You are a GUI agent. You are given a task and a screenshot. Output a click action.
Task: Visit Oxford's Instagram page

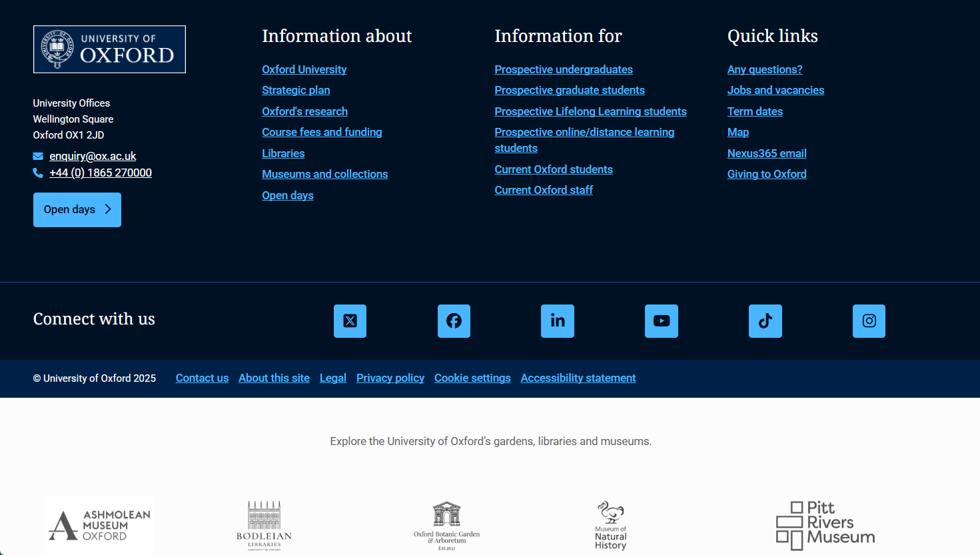pos(869,320)
